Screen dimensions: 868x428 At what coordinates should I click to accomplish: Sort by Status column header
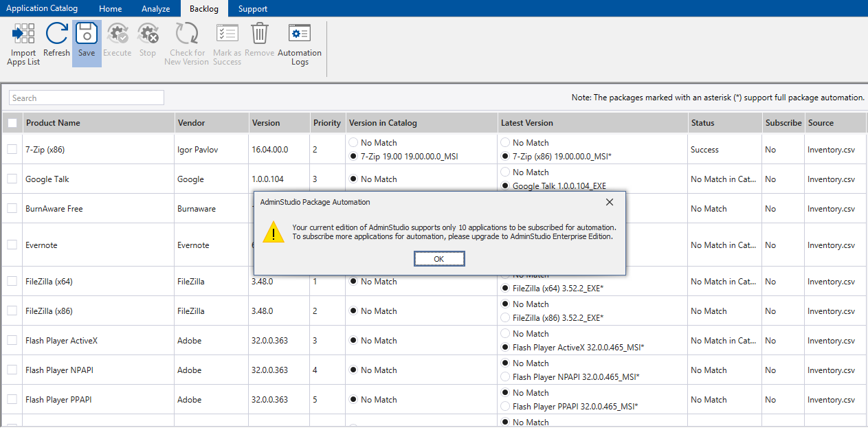click(724, 123)
